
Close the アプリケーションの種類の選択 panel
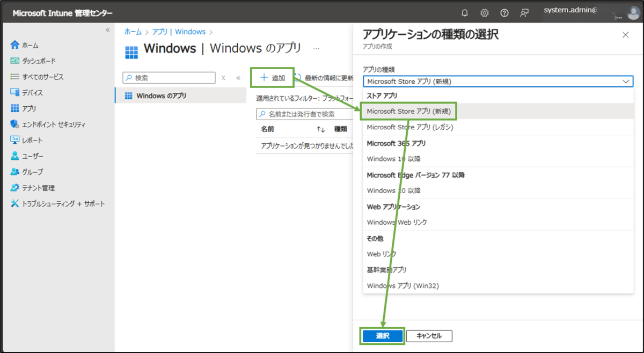tap(625, 35)
